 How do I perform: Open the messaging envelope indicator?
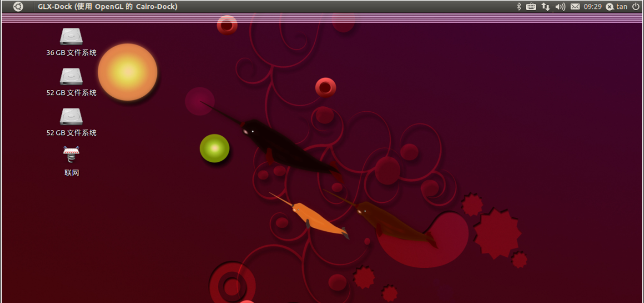point(575,7)
